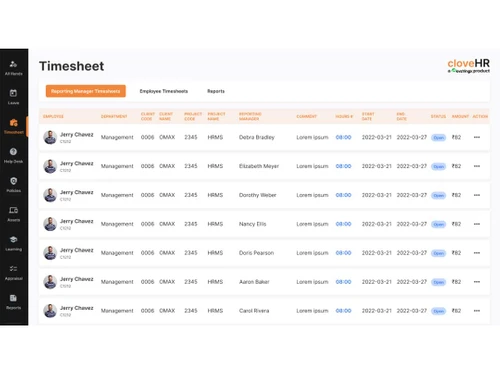Click the Hours column header
The width and height of the screenshot is (500, 375).
[344, 116]
